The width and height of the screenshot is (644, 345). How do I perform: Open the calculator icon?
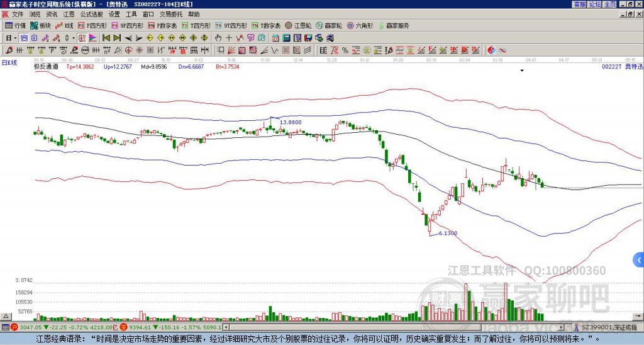point(286,38)
